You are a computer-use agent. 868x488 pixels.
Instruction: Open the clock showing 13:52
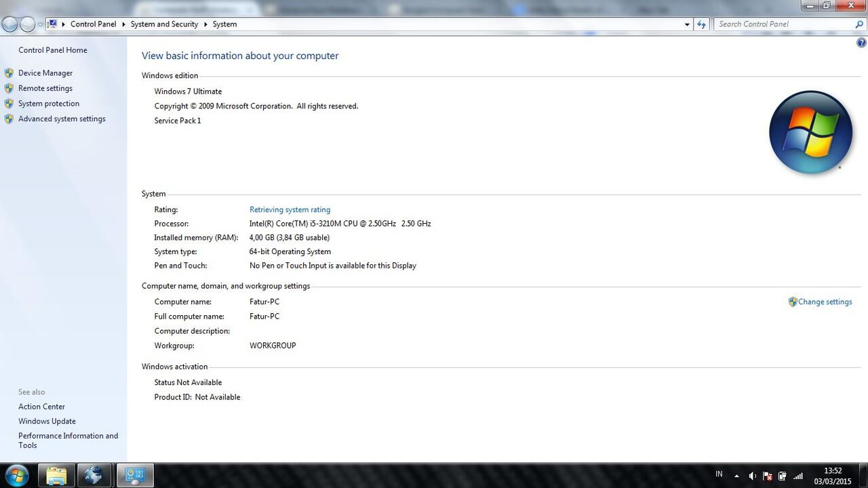coord(833,476)
